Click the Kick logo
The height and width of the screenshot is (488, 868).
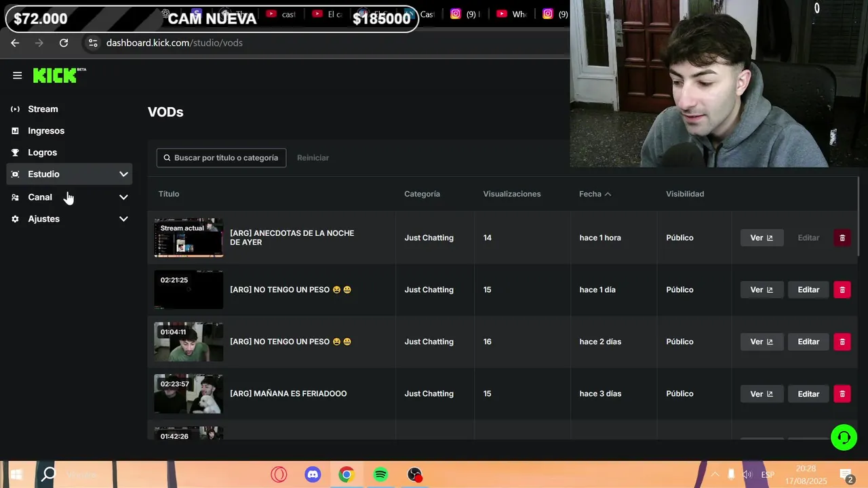tap(59, 75)
